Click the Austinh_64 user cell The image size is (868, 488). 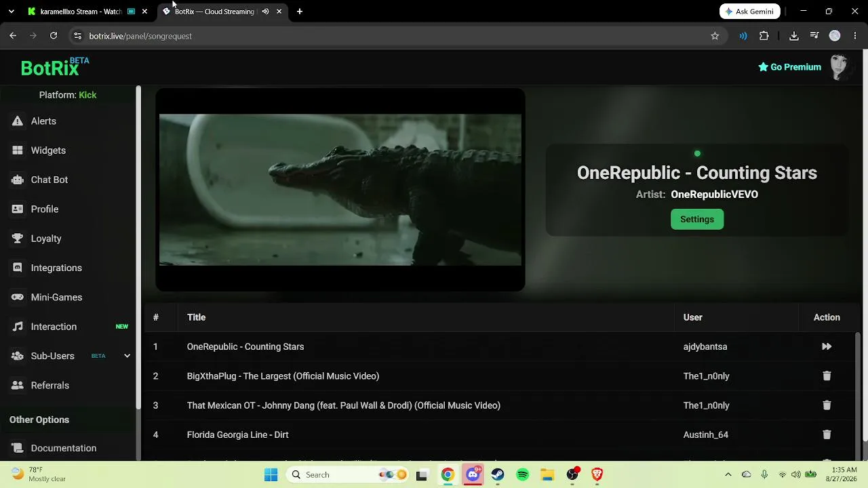pyautogui.click(x=706, y=434)
